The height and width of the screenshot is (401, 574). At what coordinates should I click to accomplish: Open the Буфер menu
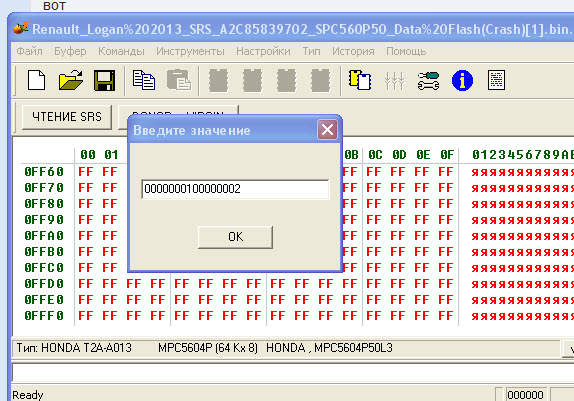70,51
